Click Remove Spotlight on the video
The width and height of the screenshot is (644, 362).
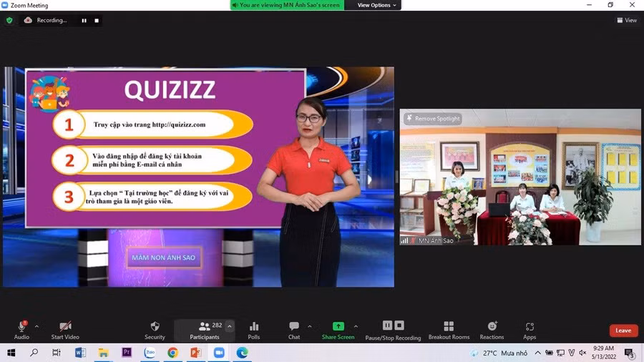point(434,119)
